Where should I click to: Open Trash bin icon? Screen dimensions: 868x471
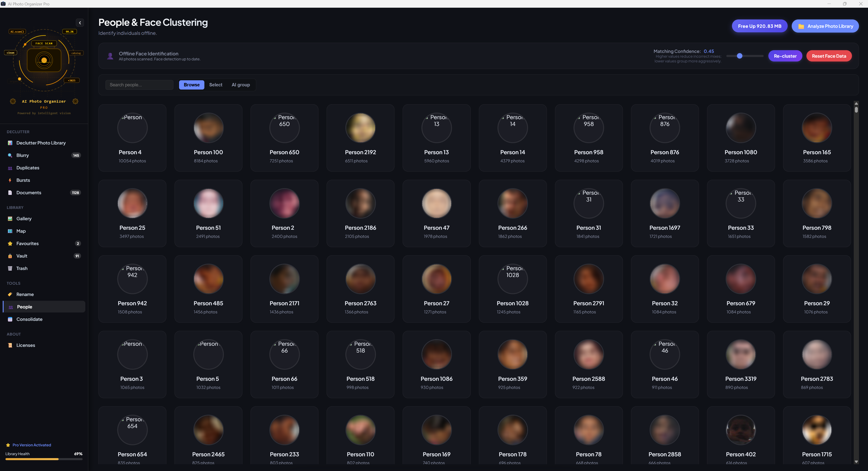pos(10,268)
